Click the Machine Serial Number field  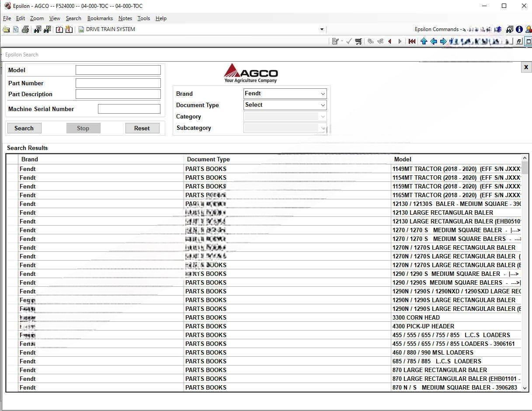pyautogui.click(x=129, y=109)
